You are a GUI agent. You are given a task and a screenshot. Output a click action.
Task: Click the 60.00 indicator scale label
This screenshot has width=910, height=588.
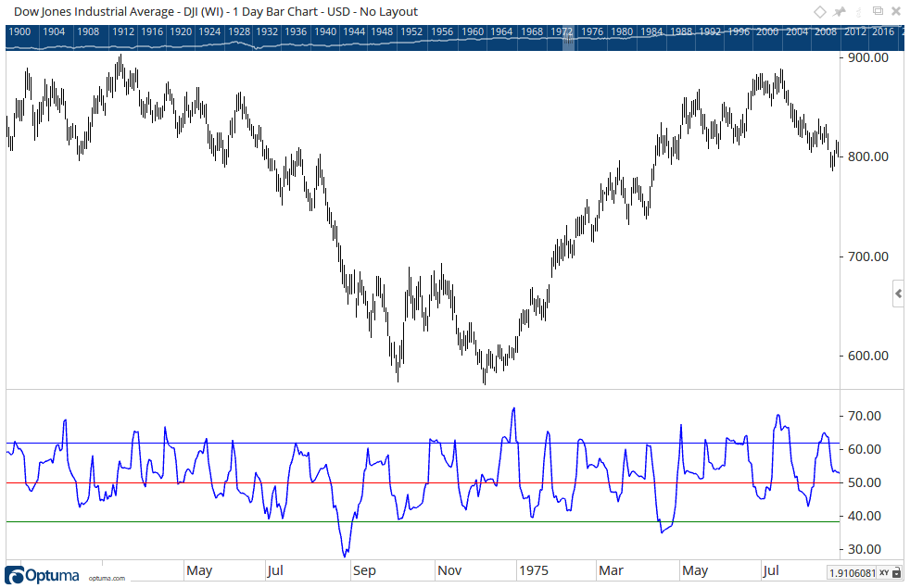point(865,449)
